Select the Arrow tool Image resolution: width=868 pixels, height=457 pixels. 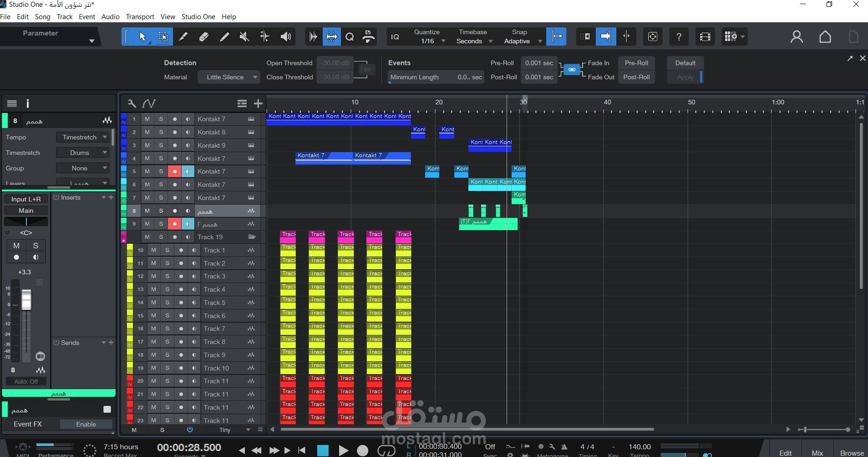point(142,37)
